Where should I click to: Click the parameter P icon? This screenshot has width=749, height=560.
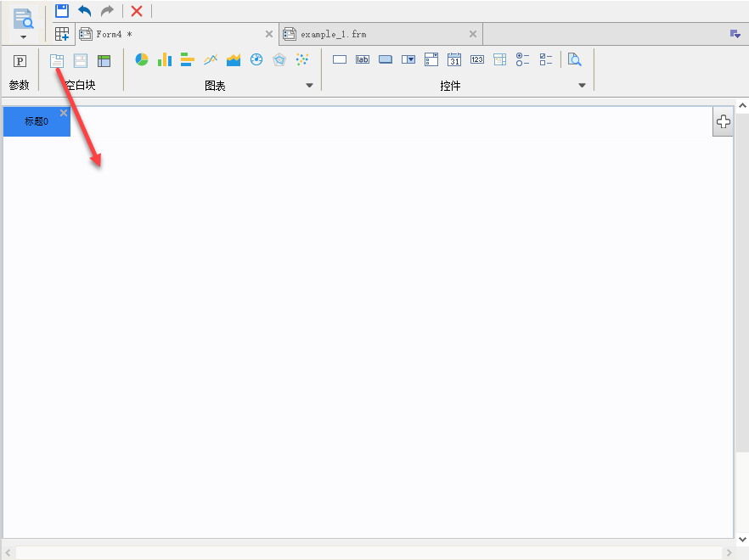[20, 60]
